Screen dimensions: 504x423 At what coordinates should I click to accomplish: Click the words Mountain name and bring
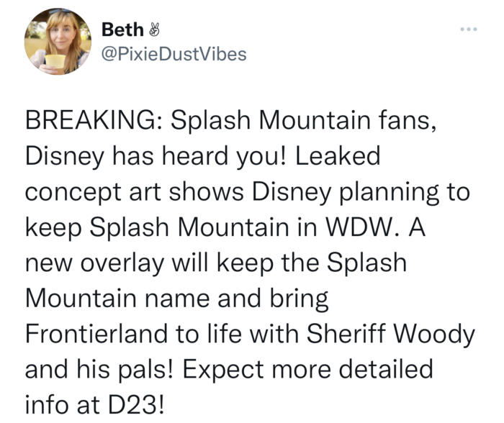177,299
